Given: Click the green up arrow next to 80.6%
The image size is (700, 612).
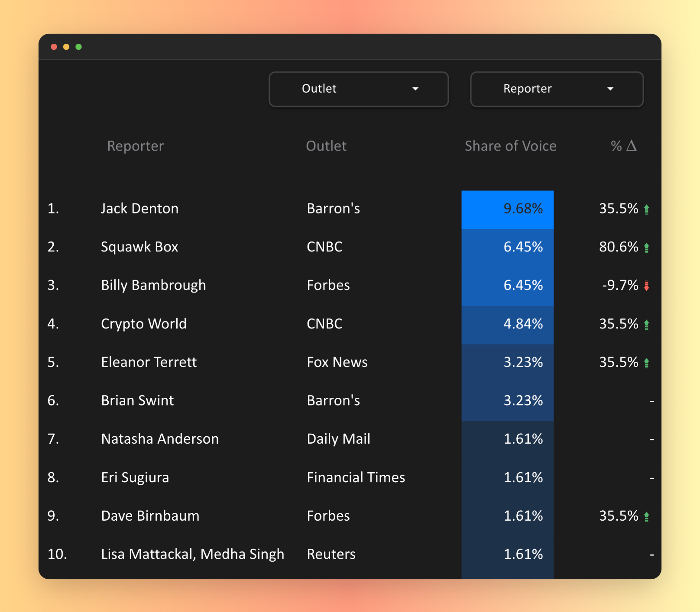Looking at the screenshot, I should (x=646, y=248).
